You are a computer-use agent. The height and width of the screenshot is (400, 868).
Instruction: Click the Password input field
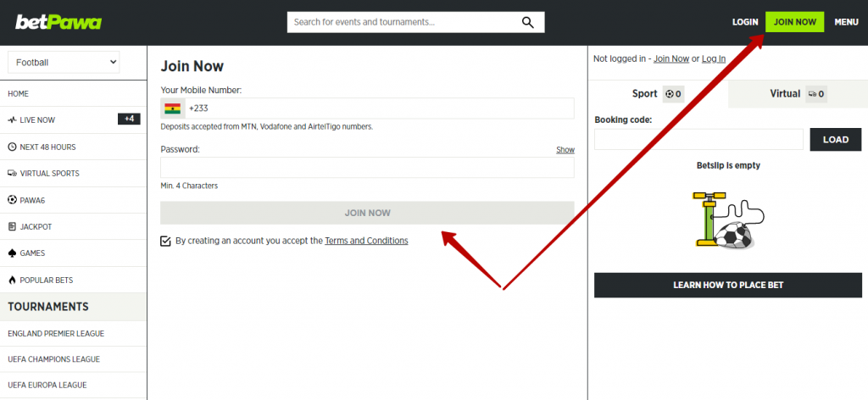[x=368, y=168]
